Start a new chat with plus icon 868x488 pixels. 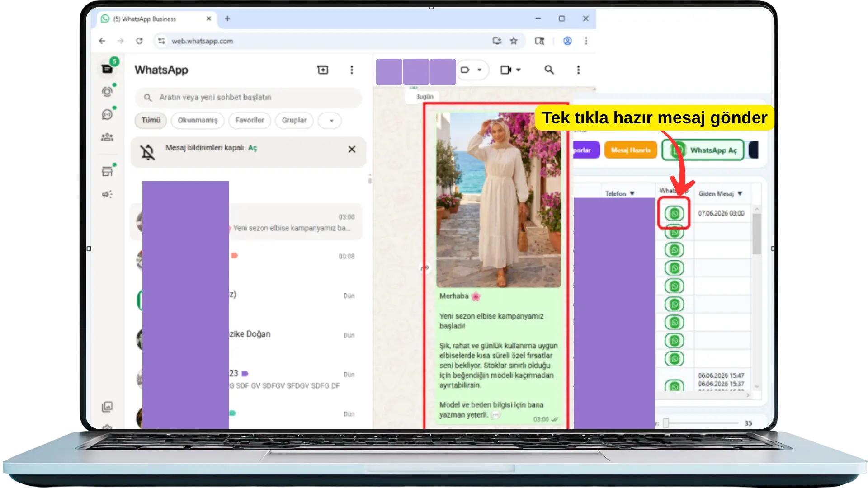(323, 70)
